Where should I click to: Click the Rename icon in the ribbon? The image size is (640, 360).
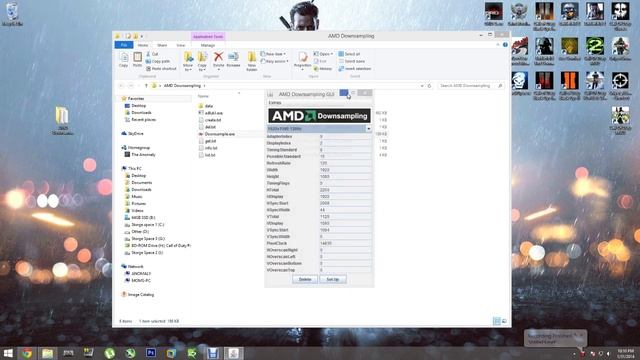coord(233,60)
